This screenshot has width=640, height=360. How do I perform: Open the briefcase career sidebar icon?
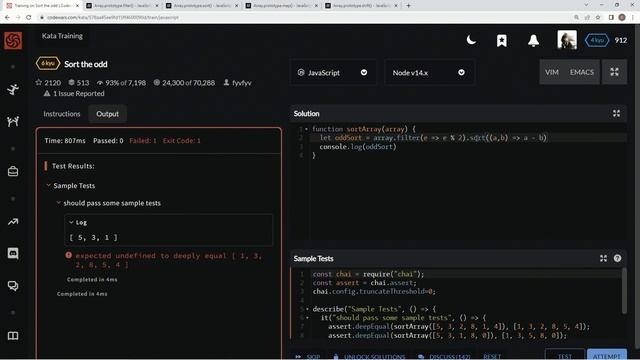coord(13,171)
